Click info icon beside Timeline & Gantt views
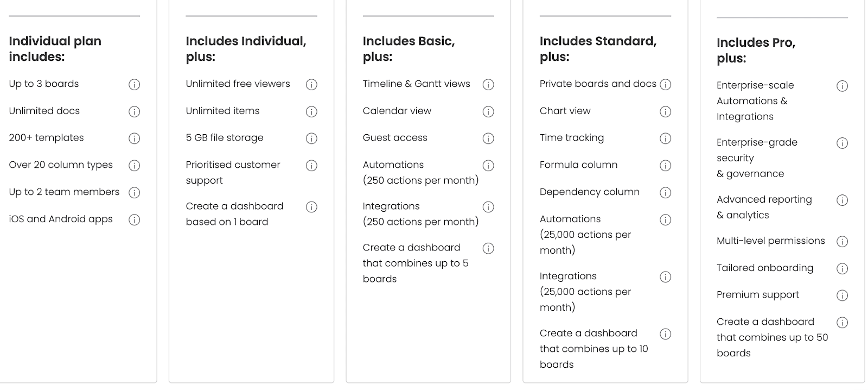 click(488, 85)
